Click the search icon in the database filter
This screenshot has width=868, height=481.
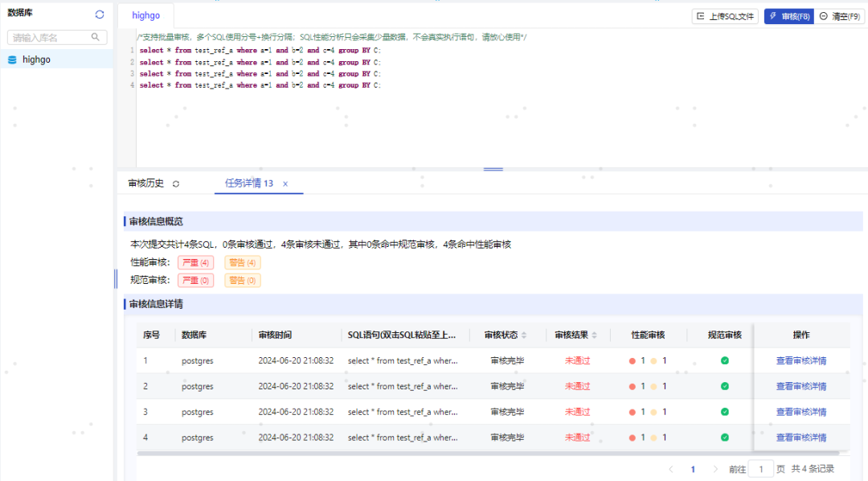[x=95, y=37]
